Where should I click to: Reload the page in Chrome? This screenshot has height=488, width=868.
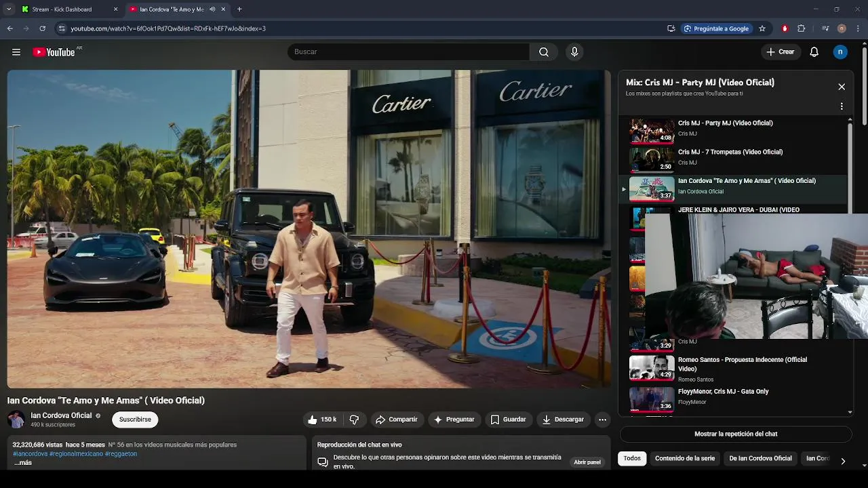42,28
